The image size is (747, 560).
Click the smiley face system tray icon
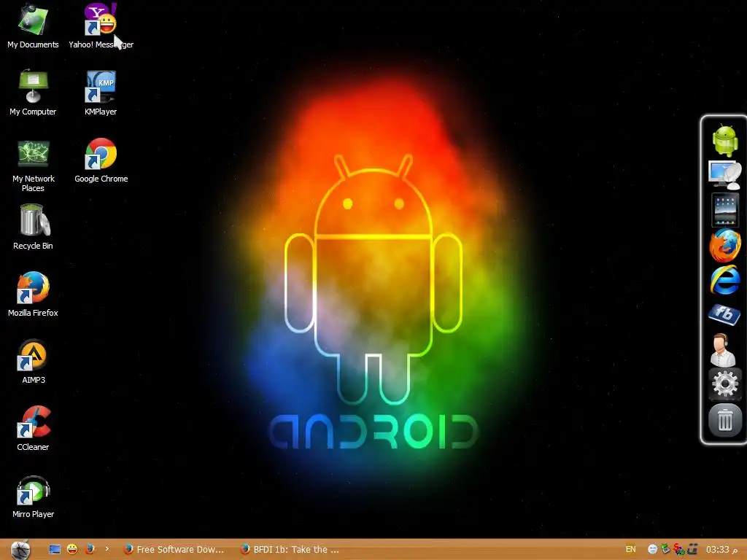click(653, 550)
